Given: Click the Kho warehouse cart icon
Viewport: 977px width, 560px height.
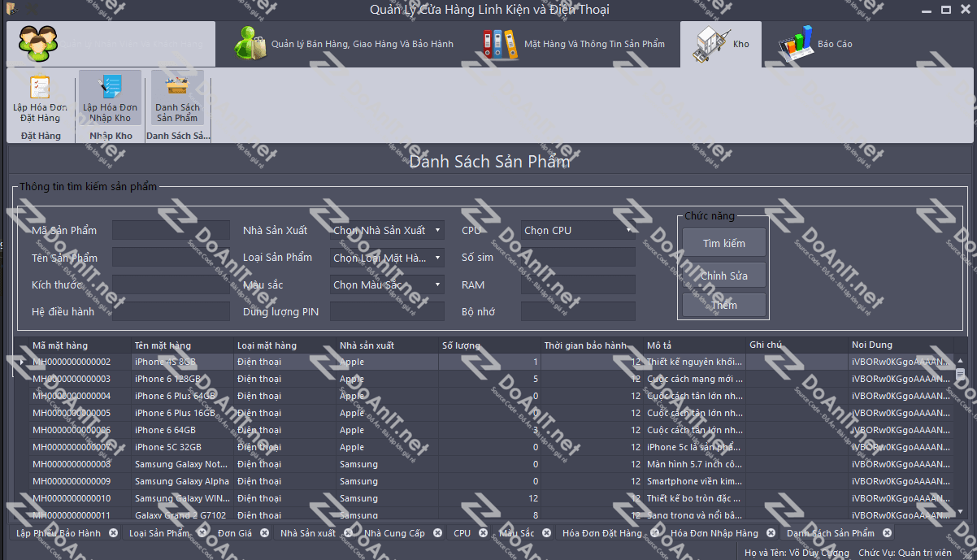Looking at the screenshot, I should coord(710,44).
